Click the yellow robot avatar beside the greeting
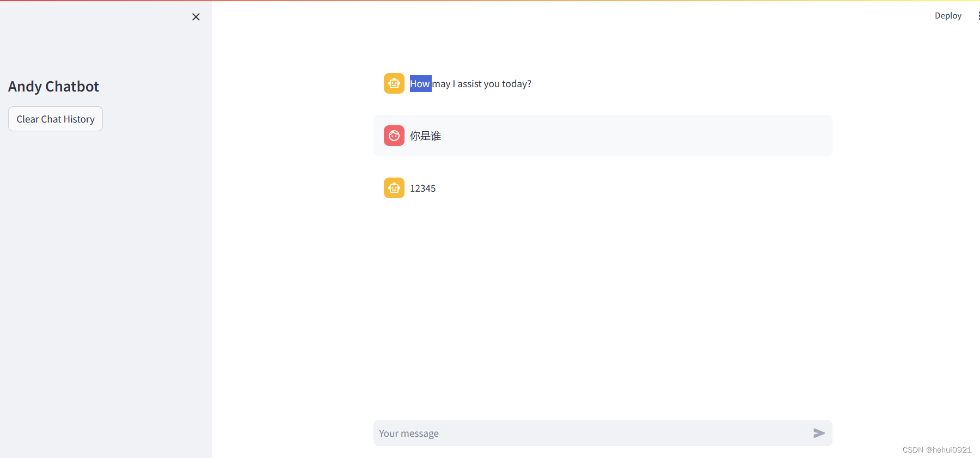This screenshot has width=980, height=458. 394,83
